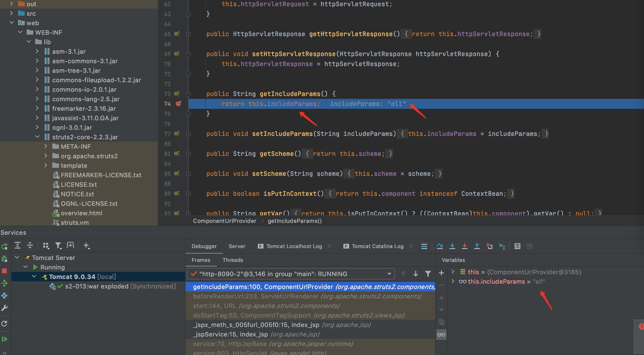Toggle Show Watches glasses button in Variables
Viewport: 644px width, 355px height.
pos(441,335)
